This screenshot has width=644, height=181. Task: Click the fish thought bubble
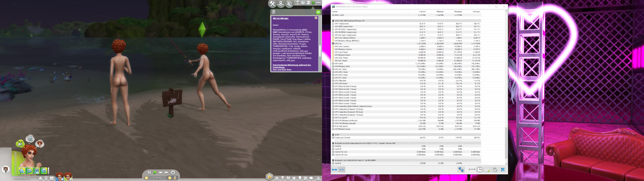tap(30, 138)
